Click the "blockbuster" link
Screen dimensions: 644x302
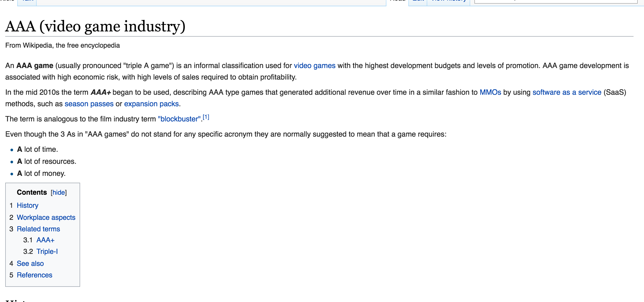point(179,119)
